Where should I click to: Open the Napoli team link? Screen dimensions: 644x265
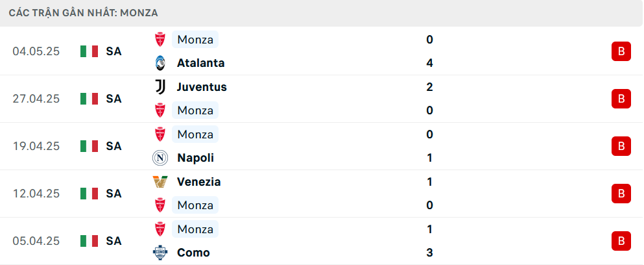coord(195,158)
